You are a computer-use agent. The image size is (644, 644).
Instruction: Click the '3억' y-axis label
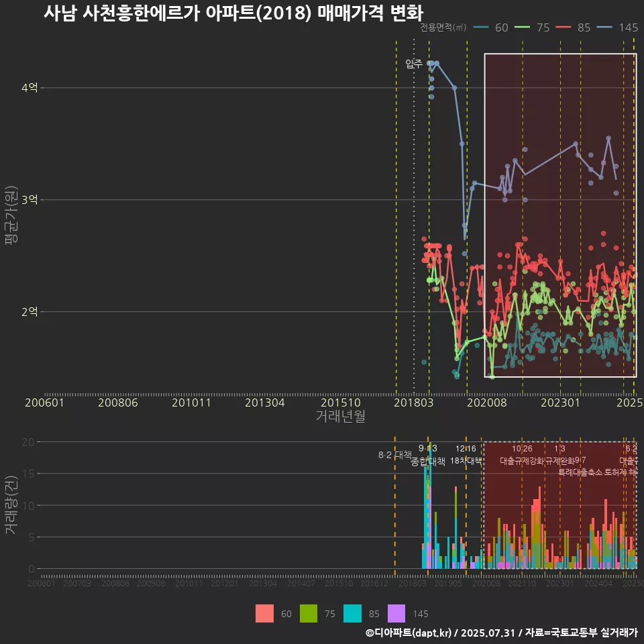click(x=30, y=200)
